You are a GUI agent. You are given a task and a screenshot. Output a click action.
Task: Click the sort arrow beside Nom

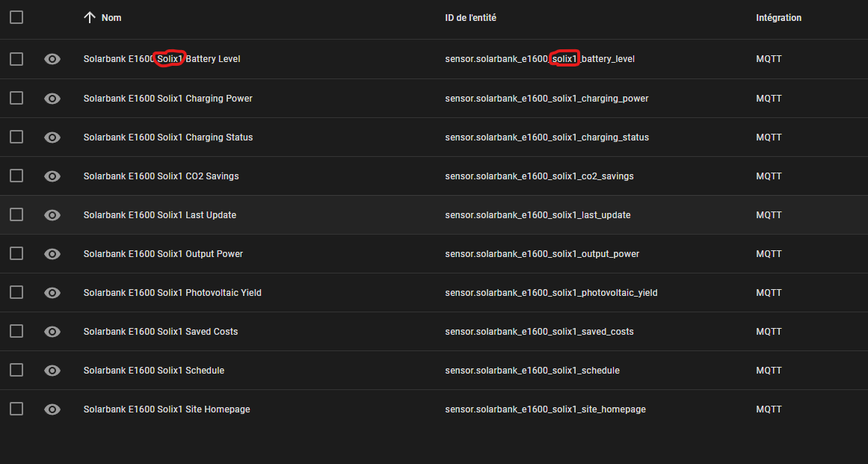click(90, 18)
